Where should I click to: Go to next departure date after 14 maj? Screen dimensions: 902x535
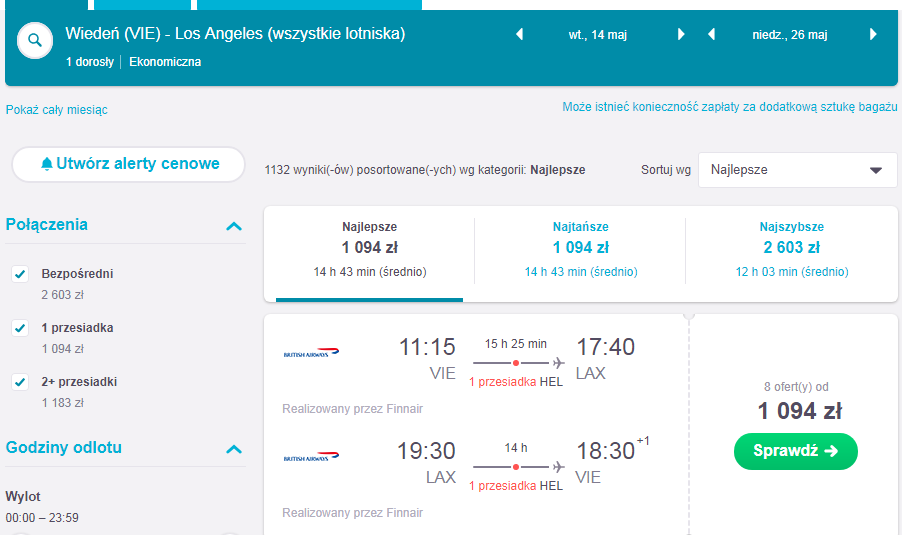click(x=681, y=35)
